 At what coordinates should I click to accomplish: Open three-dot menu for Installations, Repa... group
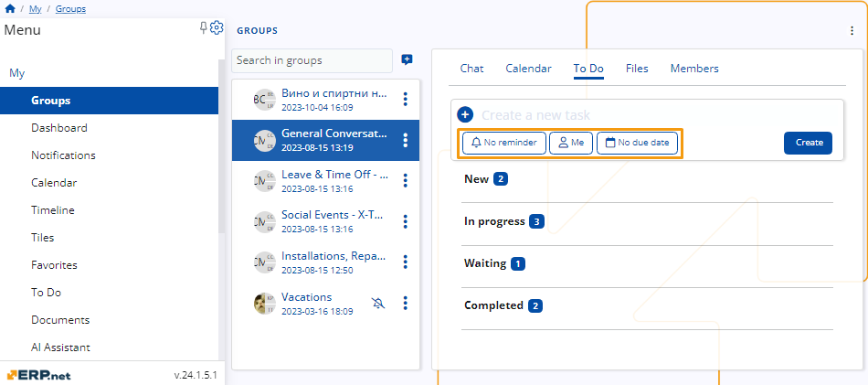pos(405,262)
